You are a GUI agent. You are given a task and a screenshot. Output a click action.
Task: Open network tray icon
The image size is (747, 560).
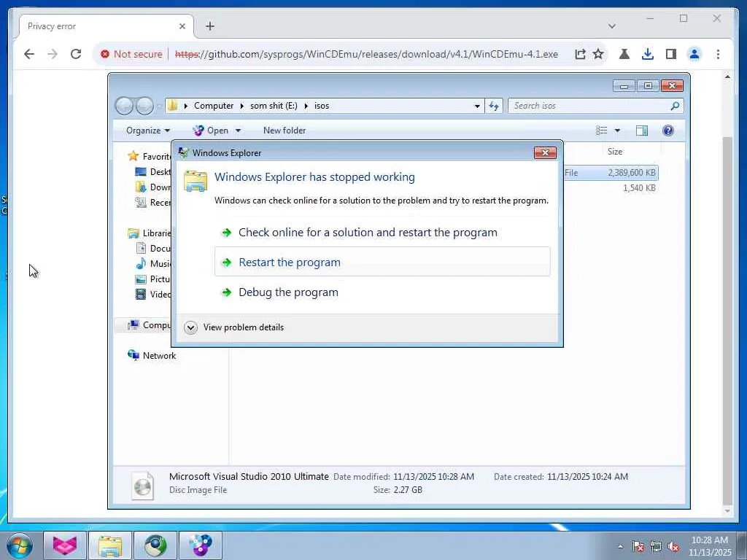tap(656, 547)
